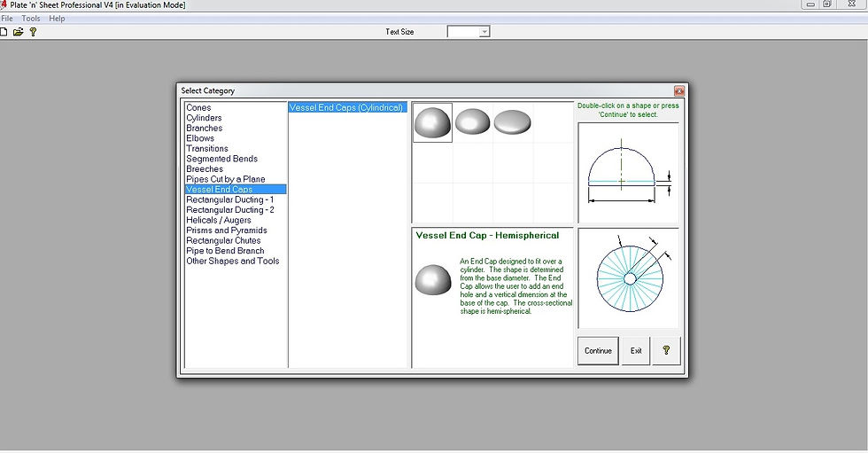Open the File menu
Screen dimensions: 868x453
click(x=7, y=19)
